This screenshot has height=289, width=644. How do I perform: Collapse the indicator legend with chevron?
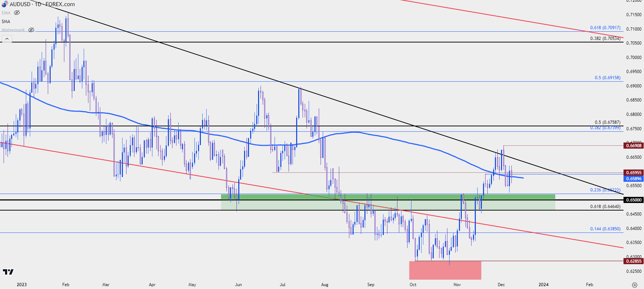(7, 39)
